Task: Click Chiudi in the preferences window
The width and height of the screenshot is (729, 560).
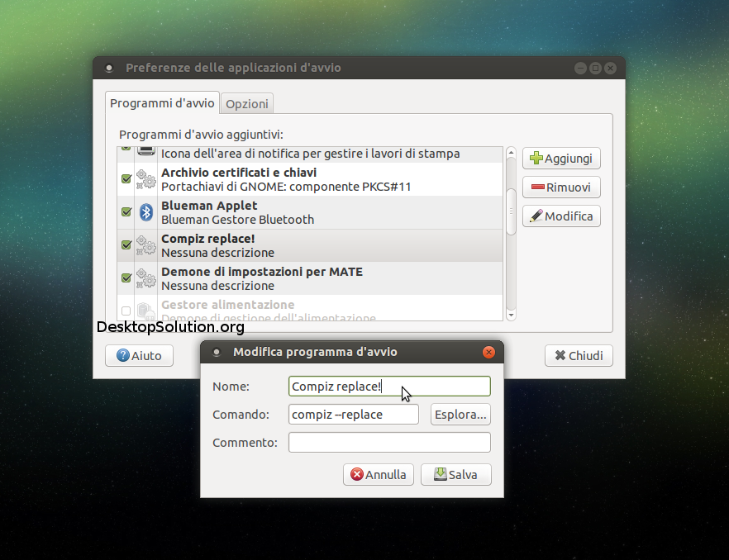Action: 579,355
